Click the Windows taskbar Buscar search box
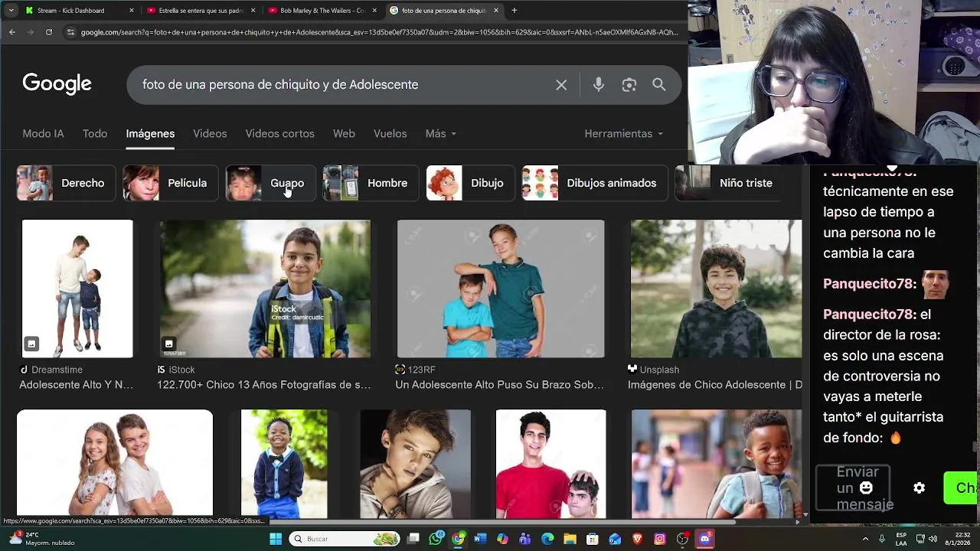This screenshot has height=551, width=980. click(345, 539)
